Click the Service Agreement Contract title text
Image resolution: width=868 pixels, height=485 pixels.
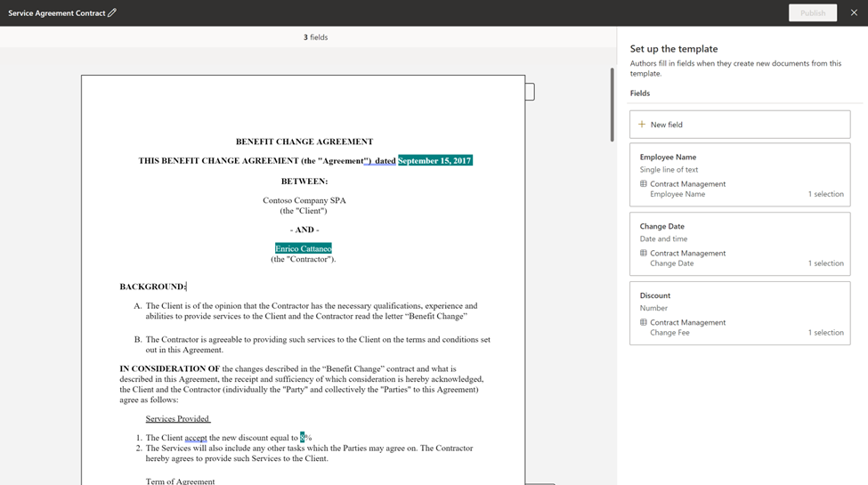click(56, 13)
